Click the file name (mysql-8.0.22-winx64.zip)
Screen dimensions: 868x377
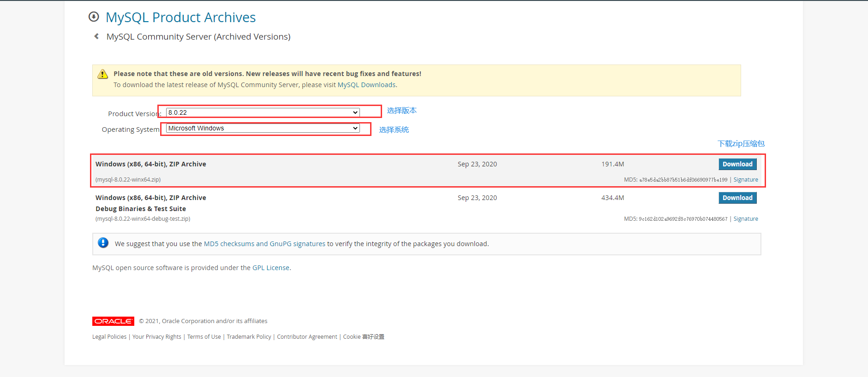128,180
